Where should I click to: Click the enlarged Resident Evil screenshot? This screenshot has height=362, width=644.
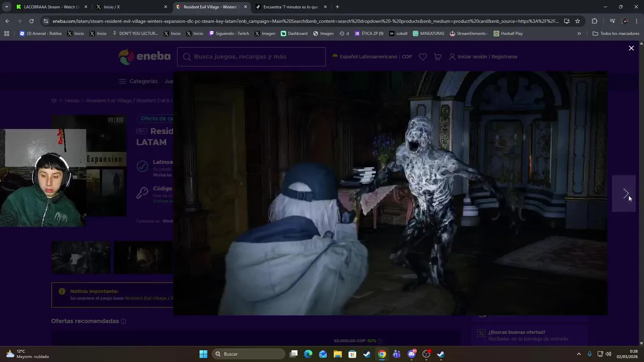tap(390, 193)
